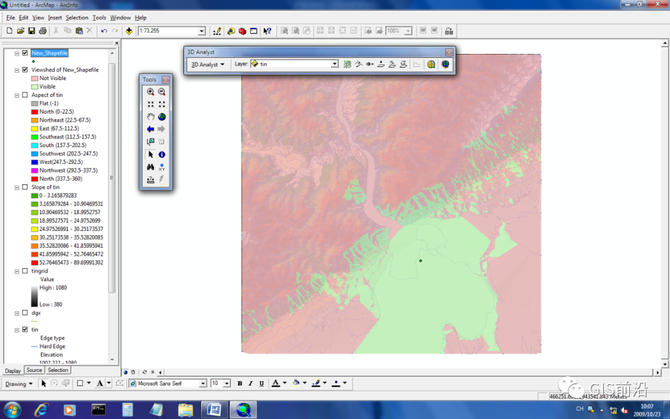Viewport: 670px width, 419px height.
Task: Select the Zoom Out tool
Action: (162, 92)
